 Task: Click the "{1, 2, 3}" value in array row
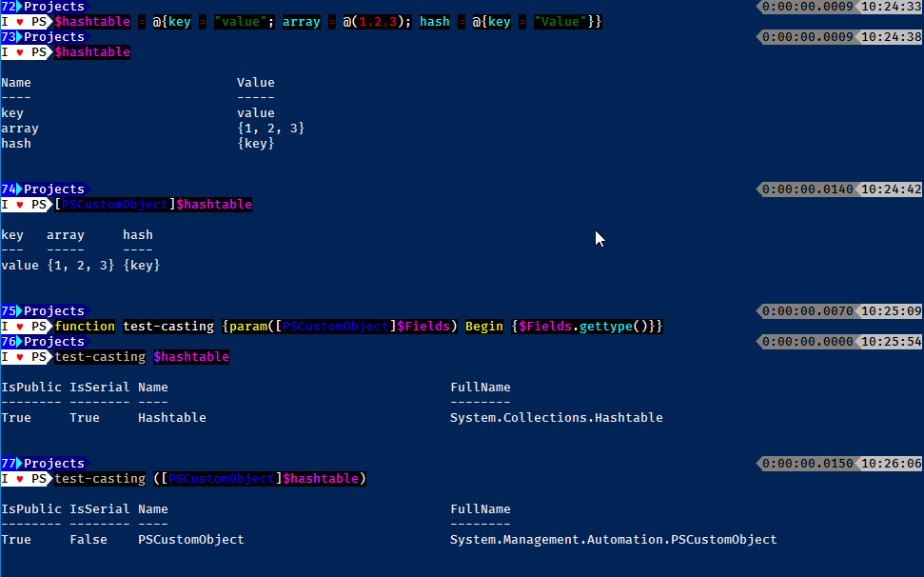(271, 128)
